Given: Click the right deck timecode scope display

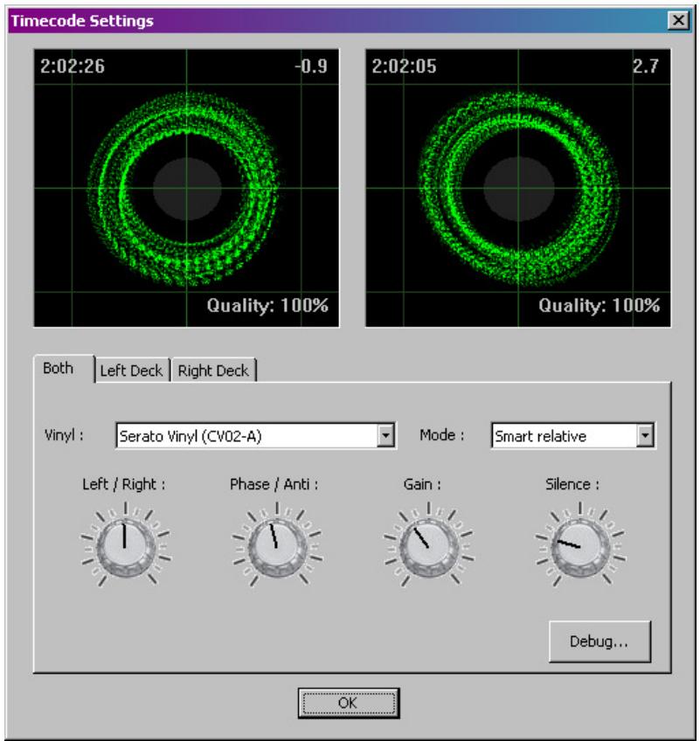Looking at the screenshot, I should click(x=518, y=188).
